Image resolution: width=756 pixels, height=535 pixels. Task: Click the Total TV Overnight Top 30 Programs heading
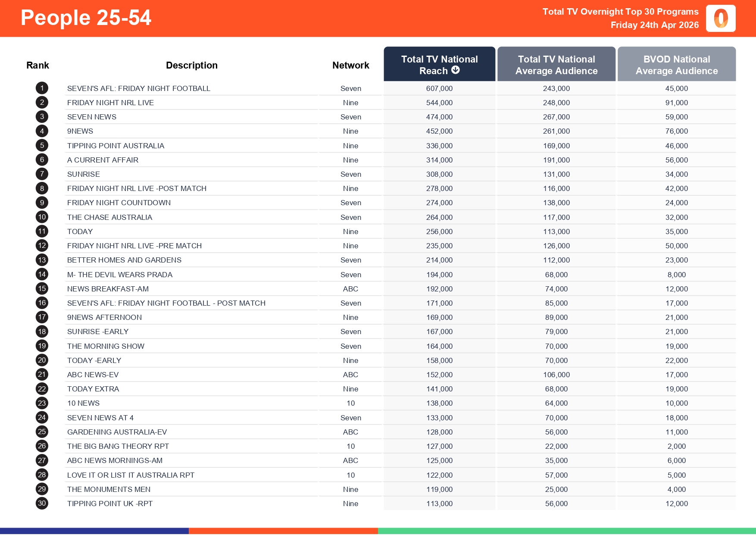pyautogui.click(x=620, y=12)
